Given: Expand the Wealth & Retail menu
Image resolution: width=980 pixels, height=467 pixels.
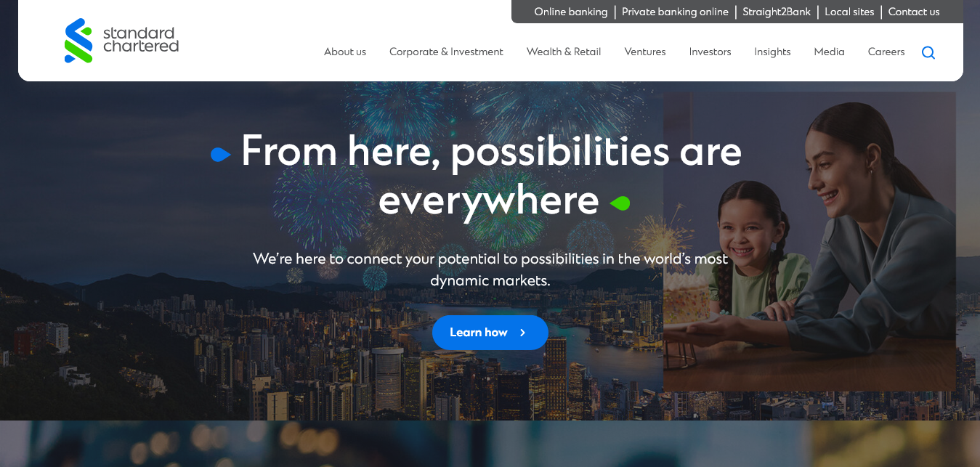Looking at the screenshot, I should (x=564, y=52).
